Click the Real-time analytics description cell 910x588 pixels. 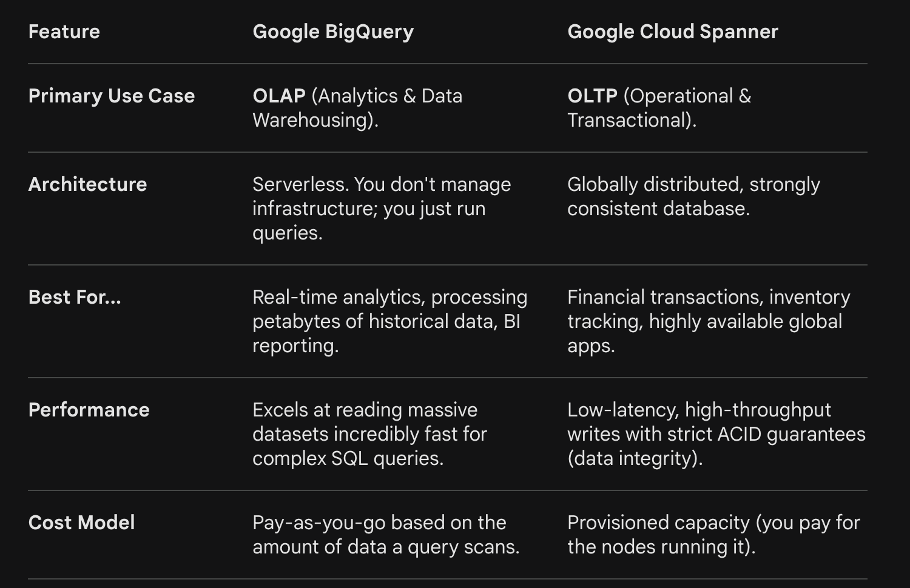click(390, 321)
